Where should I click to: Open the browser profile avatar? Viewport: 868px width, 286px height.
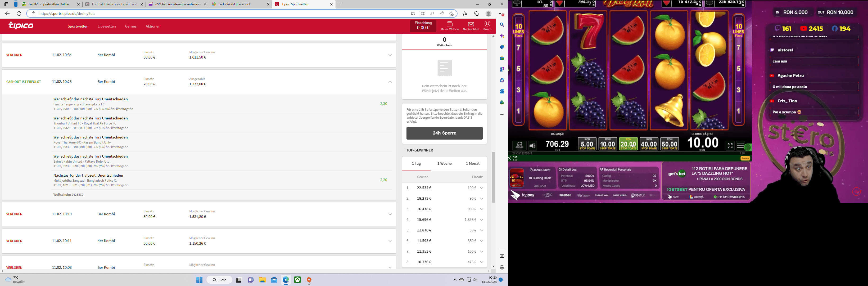click(488, 14)
